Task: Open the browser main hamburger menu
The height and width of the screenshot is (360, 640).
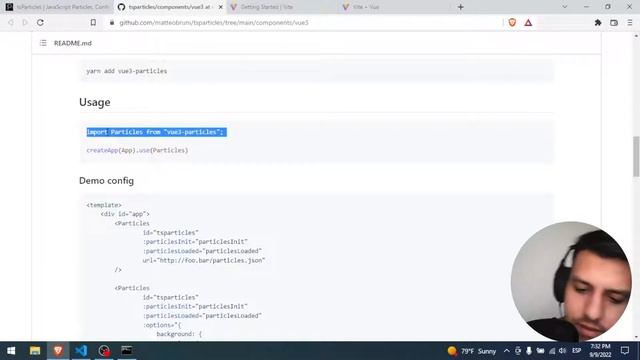Action: click(630, 23)
